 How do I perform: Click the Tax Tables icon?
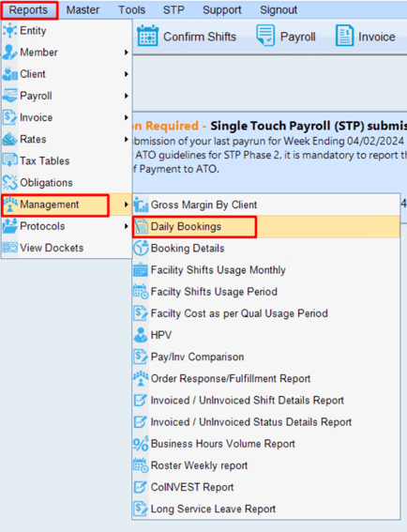(x=9, y=160)
